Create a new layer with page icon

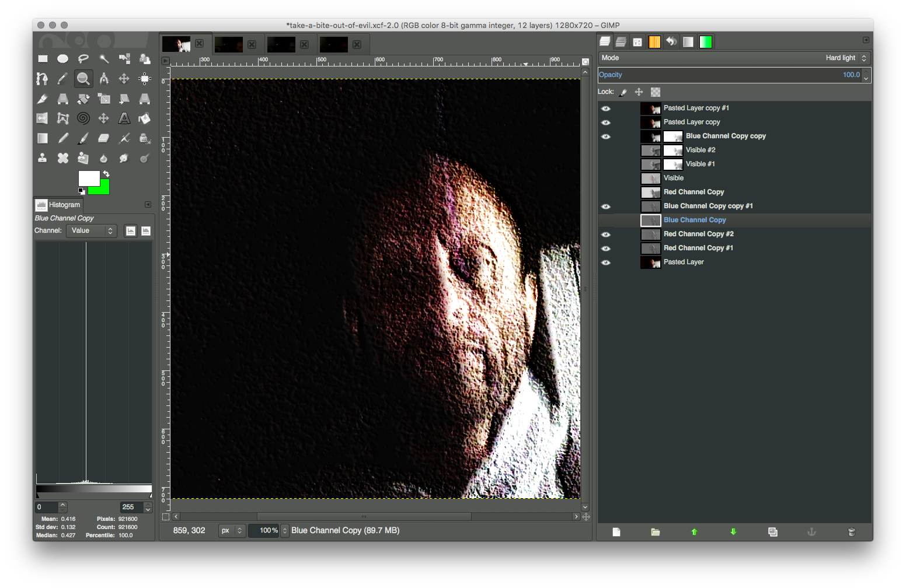point(616,532)
